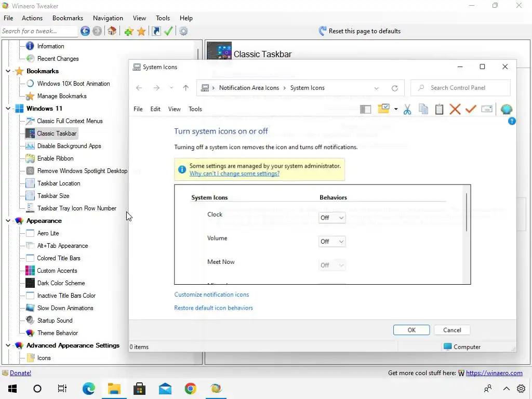This screenshot has width=532, height=399.
Task: Paste using the clipboard icon
Action: pos(439,109)
